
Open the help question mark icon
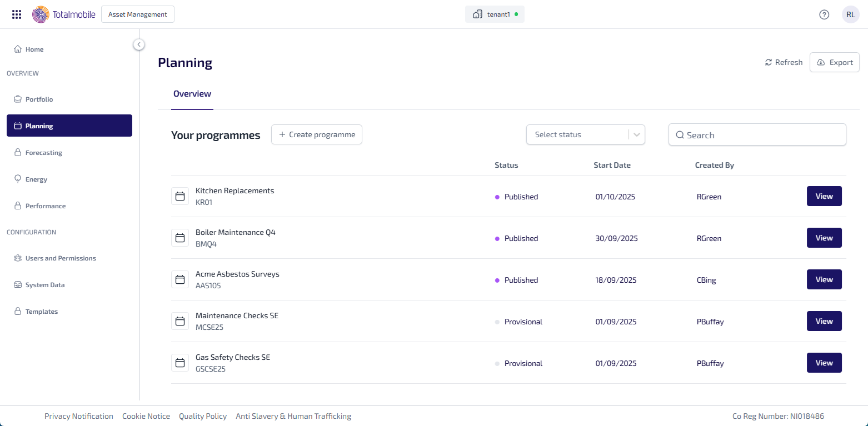click(x=824, y=14)
